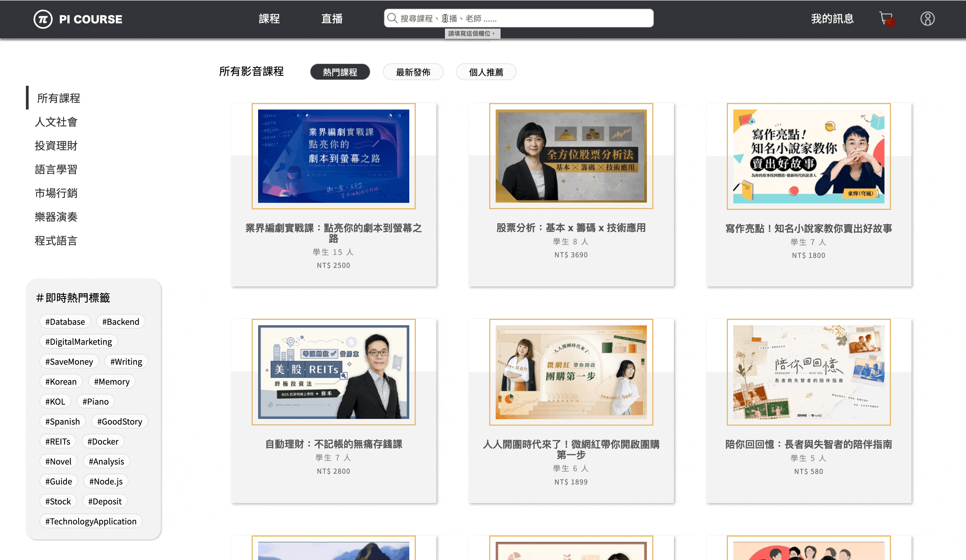This screenshot has width=966, height=560.
Task: Switch to the 最新發佈 tab
Action: pos(413,72)
